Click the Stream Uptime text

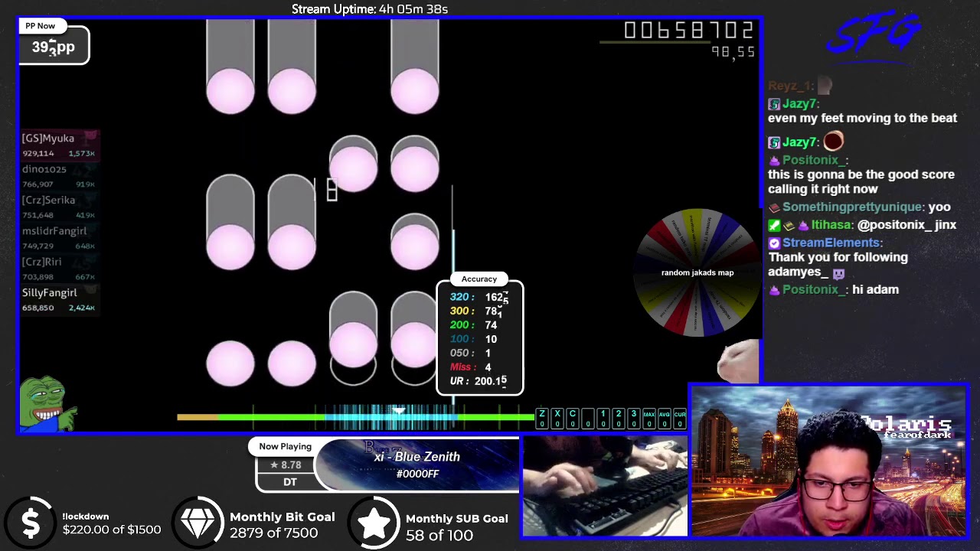(370, 9)
